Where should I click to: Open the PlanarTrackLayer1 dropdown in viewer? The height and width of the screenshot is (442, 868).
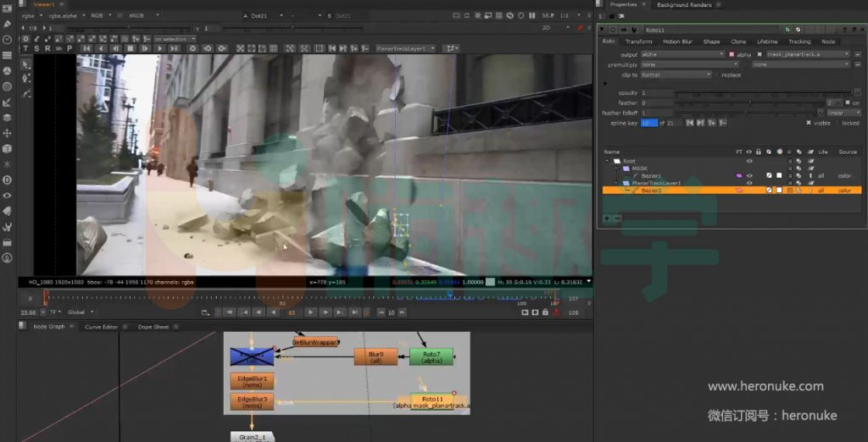click(x=406, y=48)
